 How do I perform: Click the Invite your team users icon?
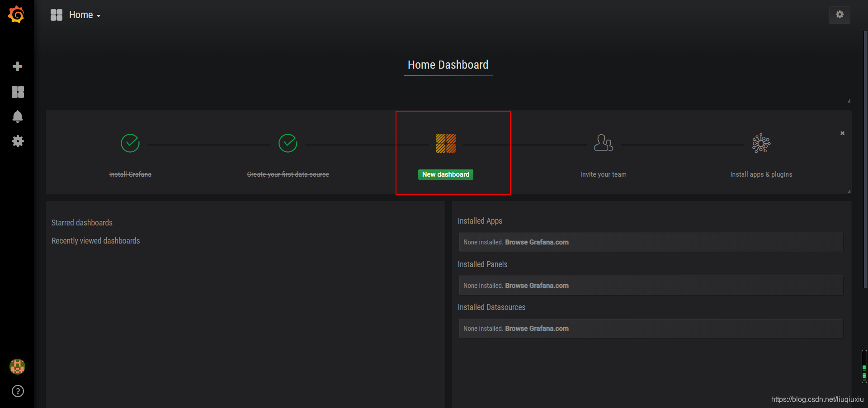[x=604, y=143]
